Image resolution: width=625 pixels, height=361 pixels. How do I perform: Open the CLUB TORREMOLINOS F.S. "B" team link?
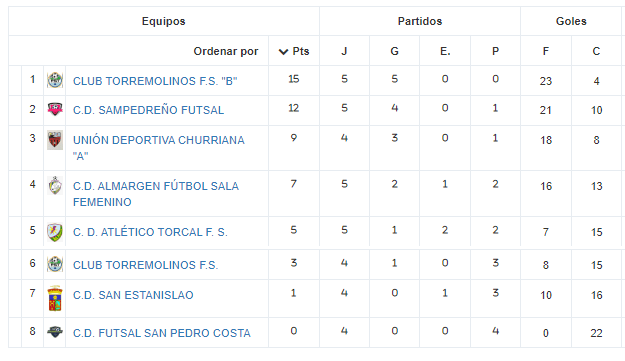pos(155,81)
